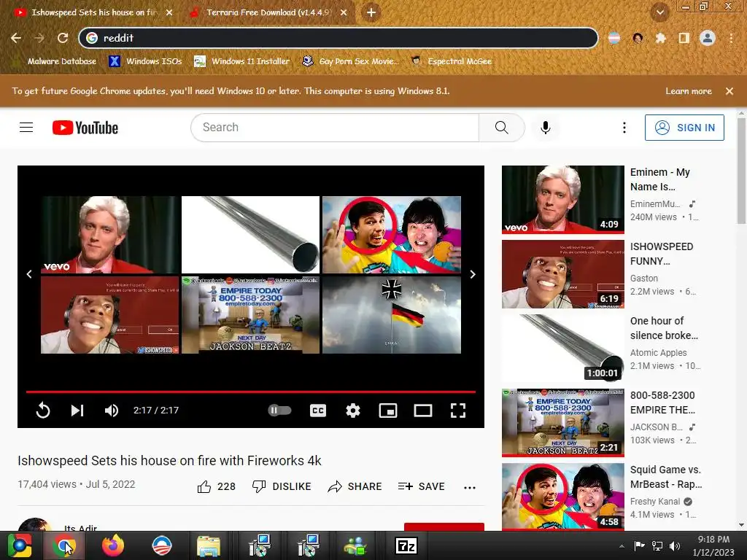This screenshot has width=747, height=560.
Task: Enable miniplayer mode
Action: point(388,411)
